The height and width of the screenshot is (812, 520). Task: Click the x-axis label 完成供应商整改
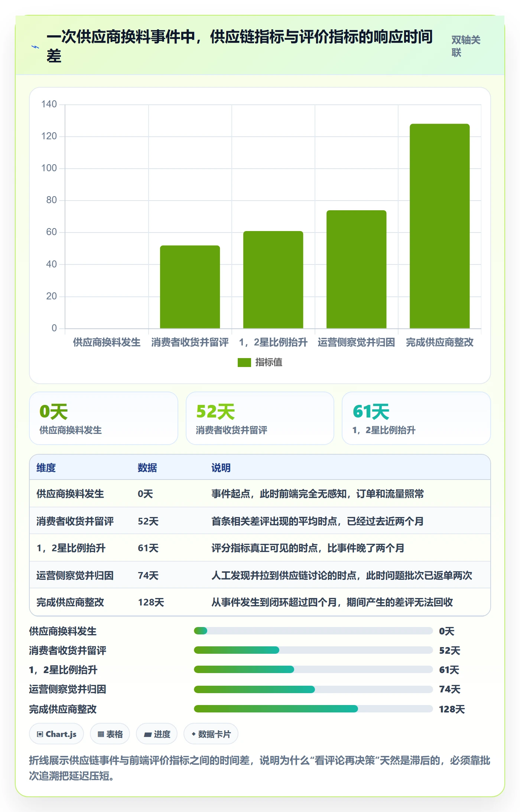click(x=440, y=342)
